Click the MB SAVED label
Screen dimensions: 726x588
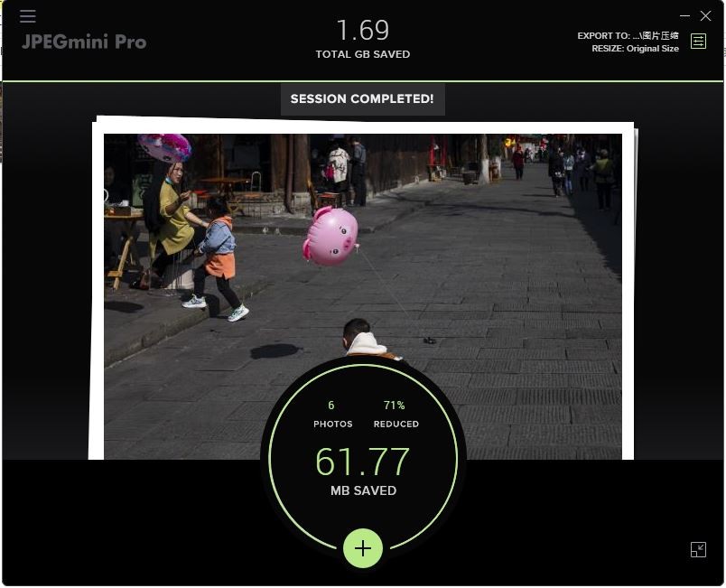(363, 490)
